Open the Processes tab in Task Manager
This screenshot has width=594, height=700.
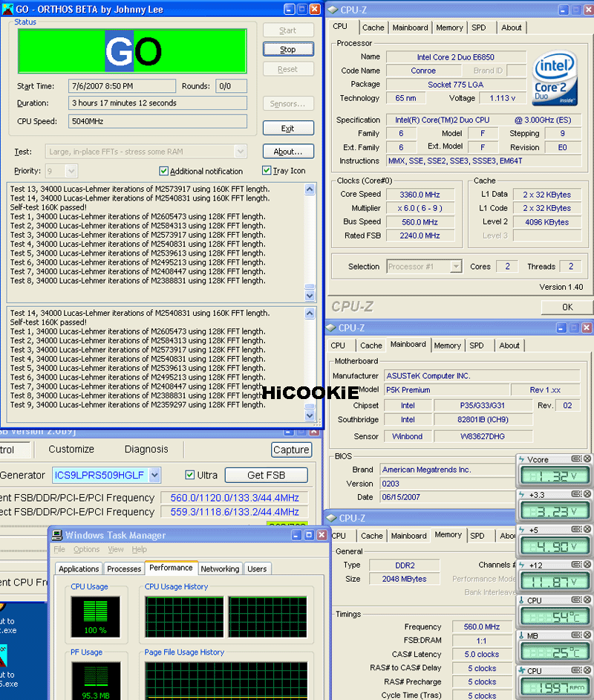point(124,568)
